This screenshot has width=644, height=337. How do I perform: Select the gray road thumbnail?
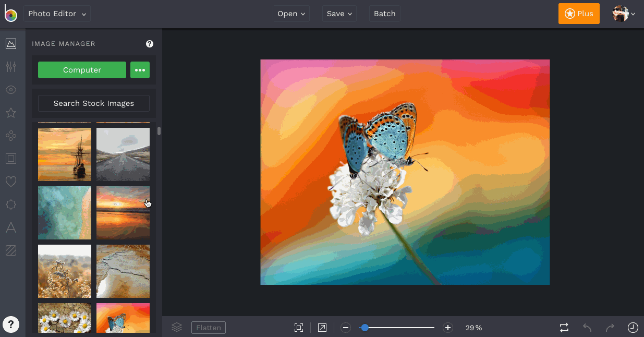pyautogui.click(x=123, y=154)
